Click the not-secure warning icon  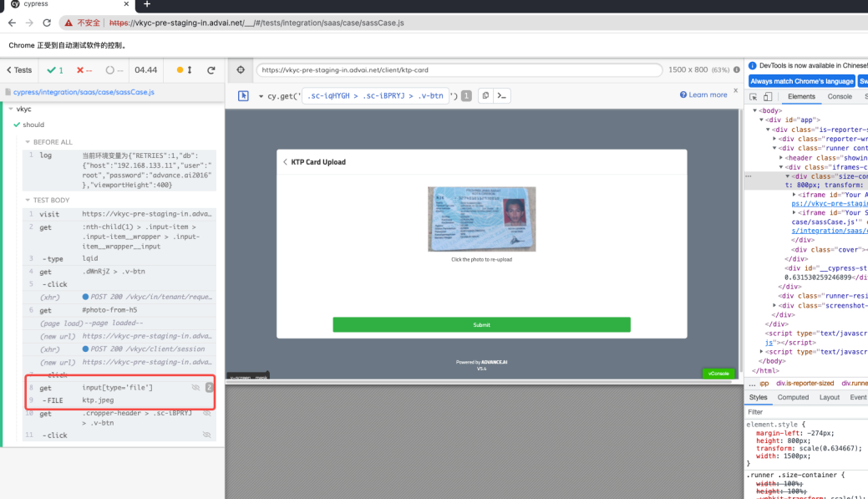pyautogui.click(x=69, y=23)
